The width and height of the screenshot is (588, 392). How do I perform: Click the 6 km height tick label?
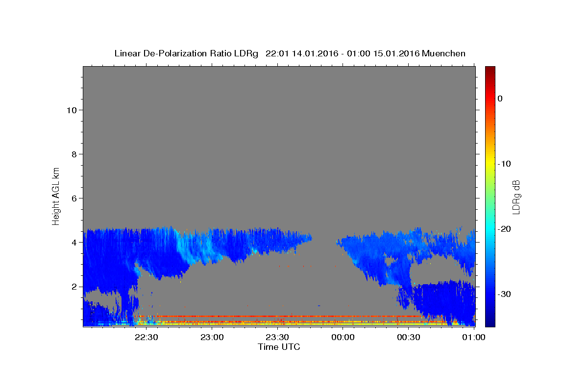pyautogui.click(x=73, y=198)
